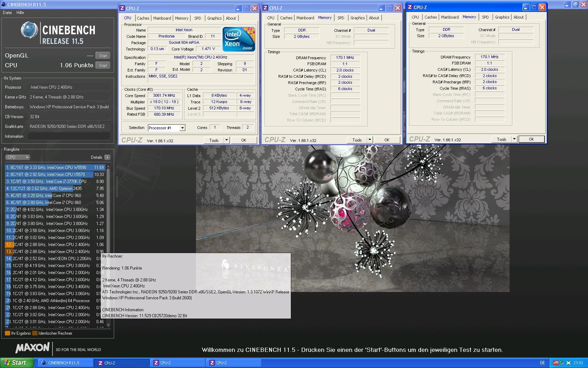Click the Rated FSB 680.39 MHz value
Screen dimensions: 588x368
164,114
